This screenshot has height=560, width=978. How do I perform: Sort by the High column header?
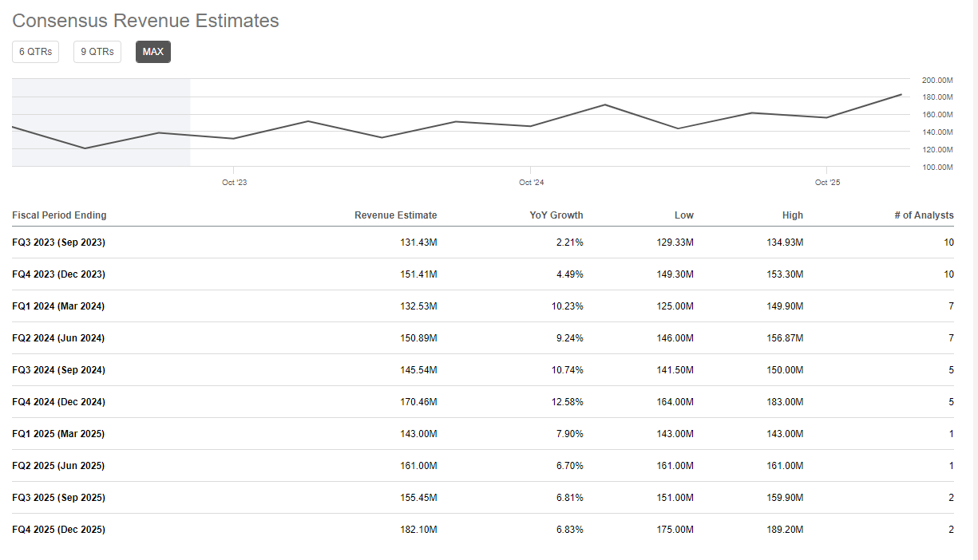pyautogui.click(x=793, y=215)
